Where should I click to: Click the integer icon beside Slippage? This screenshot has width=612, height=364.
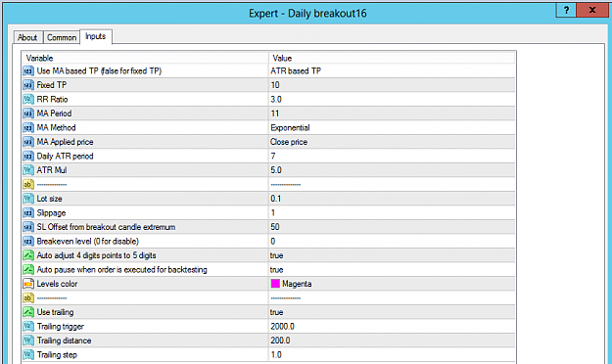point(28,212)
